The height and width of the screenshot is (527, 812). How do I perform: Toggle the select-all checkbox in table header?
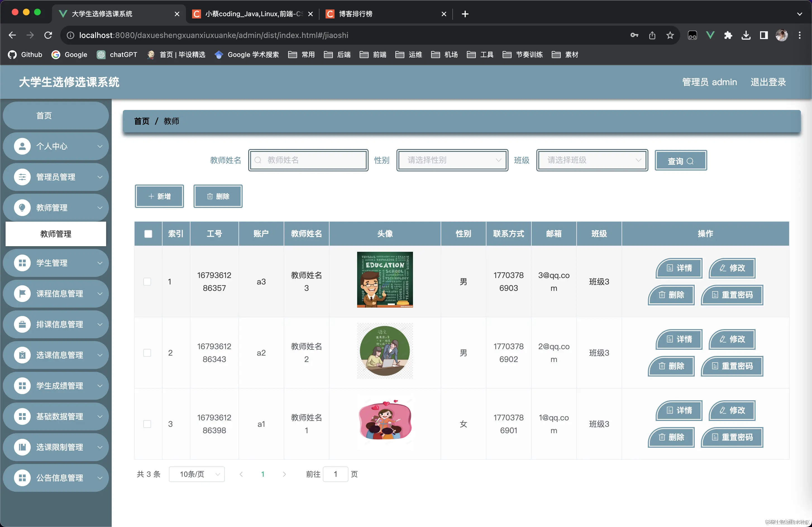(148, 234)
